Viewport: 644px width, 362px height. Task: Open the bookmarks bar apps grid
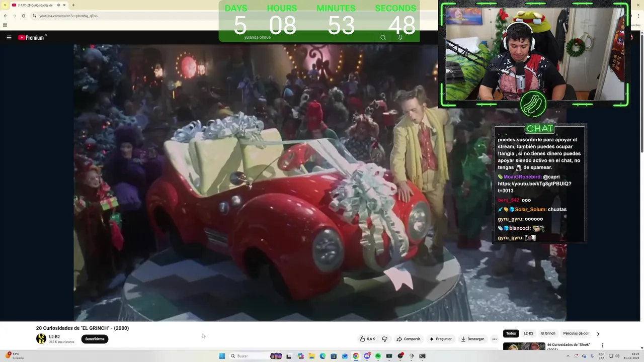[5, 25]
